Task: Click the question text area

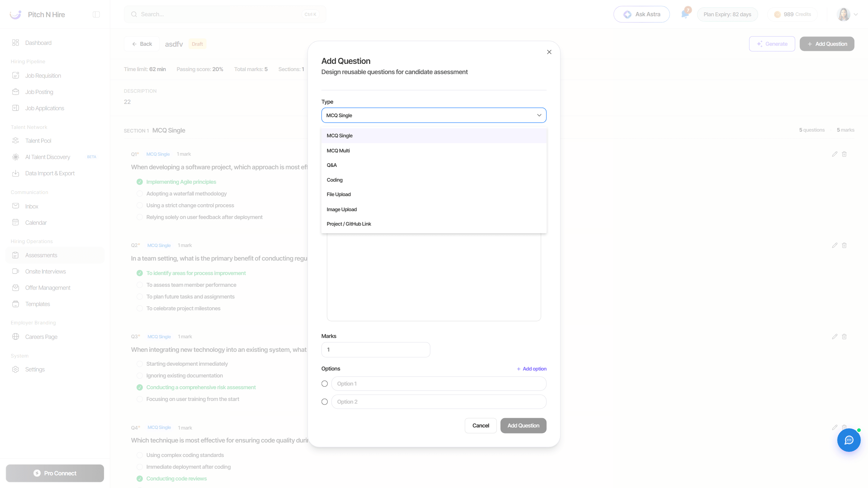Action: click(x=434, y=277)
